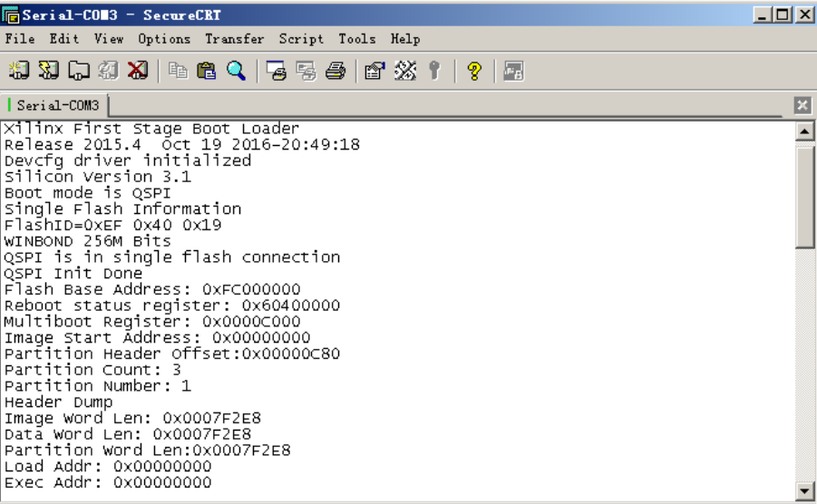Image resolution: width=817 pixels, height=504 pixels.
Task: Open the File menu
Action: pyautogui.click(x=20, y=39)
